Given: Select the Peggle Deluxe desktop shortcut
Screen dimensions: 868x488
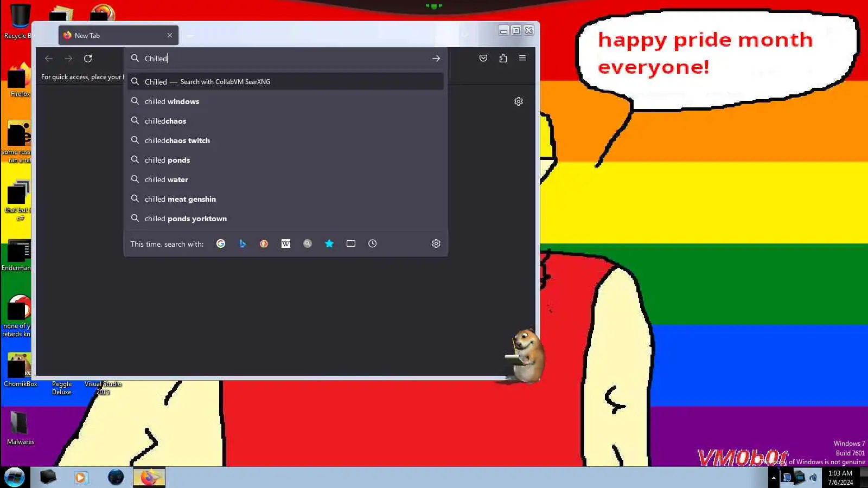Looking at the screenshot, I should point(62,387).
